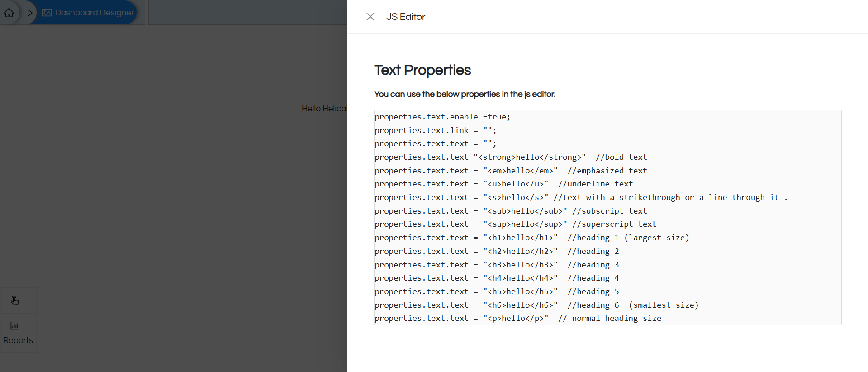
Task: Click the heading 5 example line
Action: pyautogui.click(x=497, y=291)
